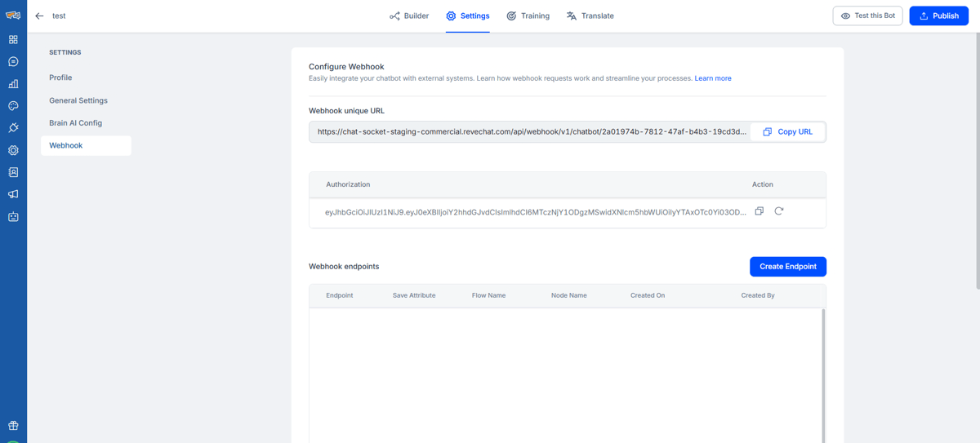This screenshot has height=443, width=980.
Task: Open the dashboard grid icon in sidebar
Action: [x=13, y=39]
